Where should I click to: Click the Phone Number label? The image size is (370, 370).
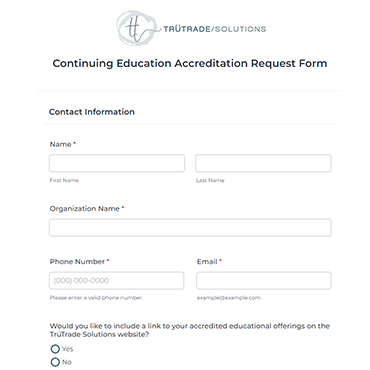(x=77, y=262)
